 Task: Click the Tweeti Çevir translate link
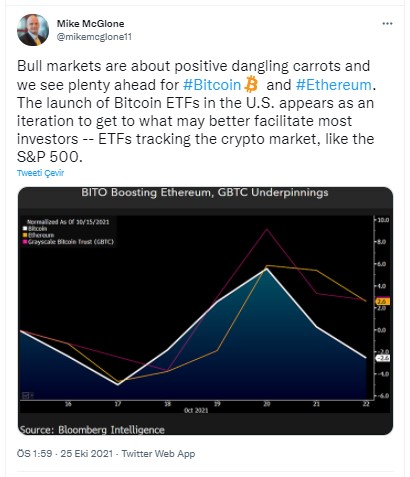[x=40, y=173]
